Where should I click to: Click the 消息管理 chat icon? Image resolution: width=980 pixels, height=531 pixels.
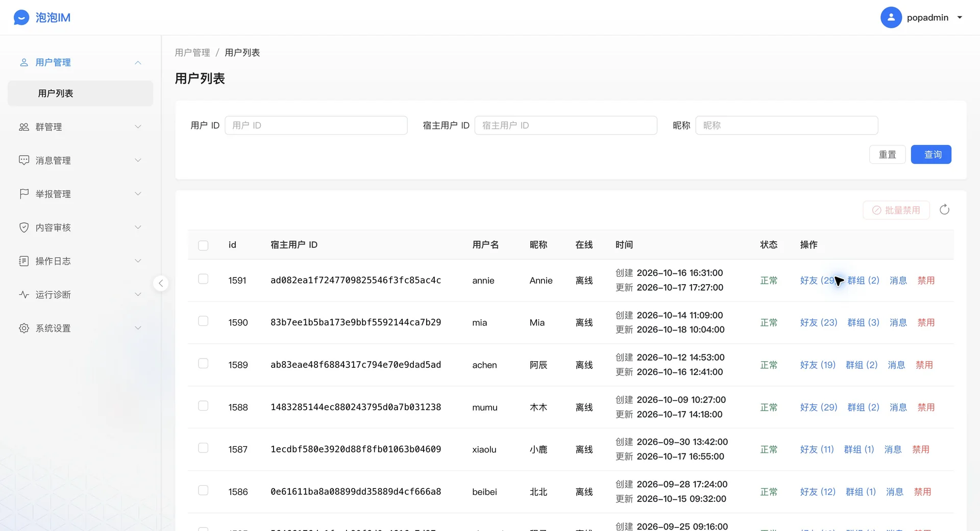coord(24,160)
